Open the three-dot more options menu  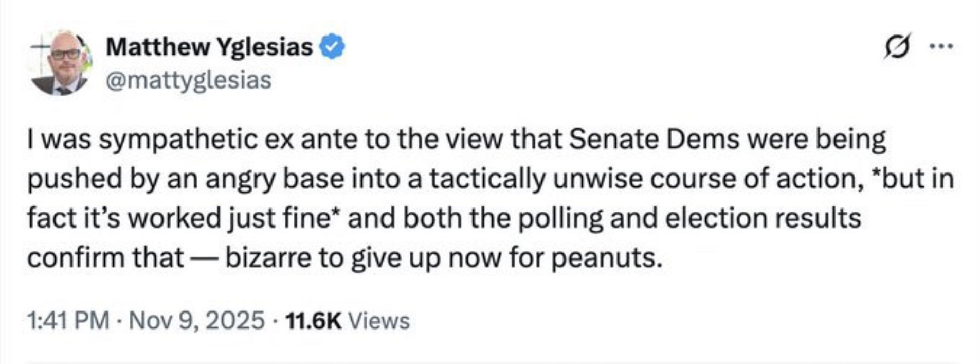tap(941, 46)
